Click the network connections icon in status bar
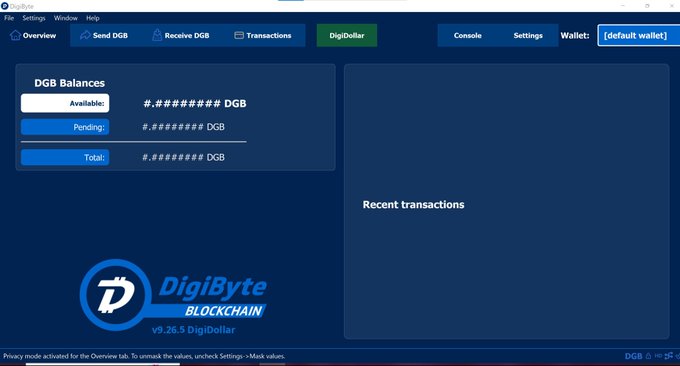Viewport: 680px width, 366px height. (669, 356)
